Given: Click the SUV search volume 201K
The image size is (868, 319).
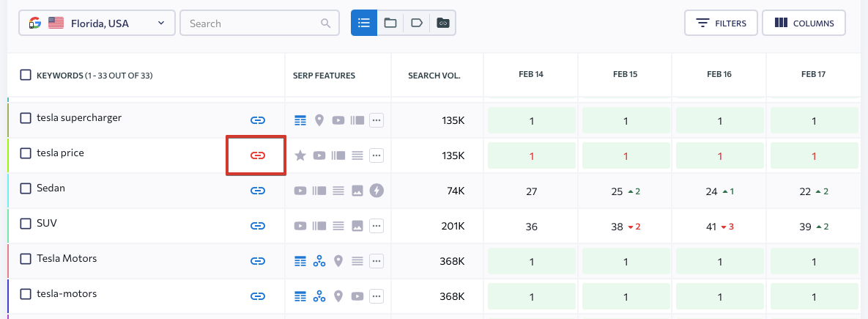Looking at the screenshot, I should tap(452, 227).
